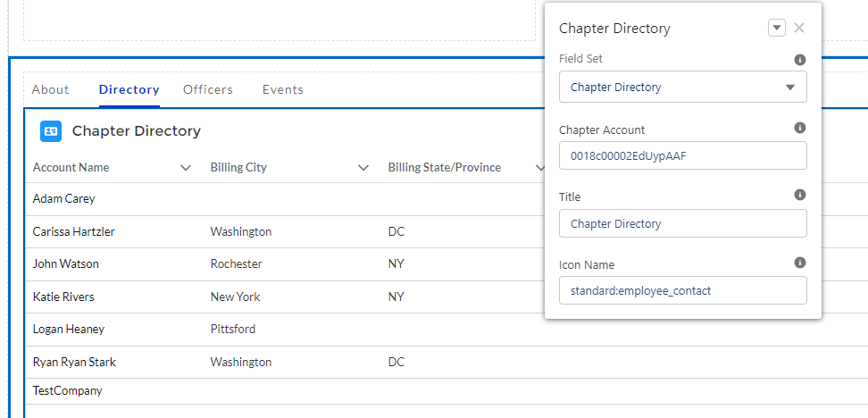Open Account Name column menu chevron

tap(186, 168)
